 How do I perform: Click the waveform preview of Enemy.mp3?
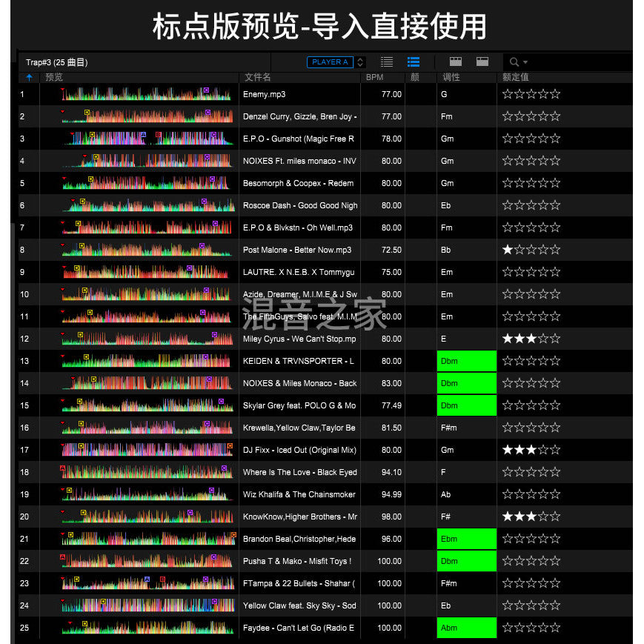click(x=146, y=94)
